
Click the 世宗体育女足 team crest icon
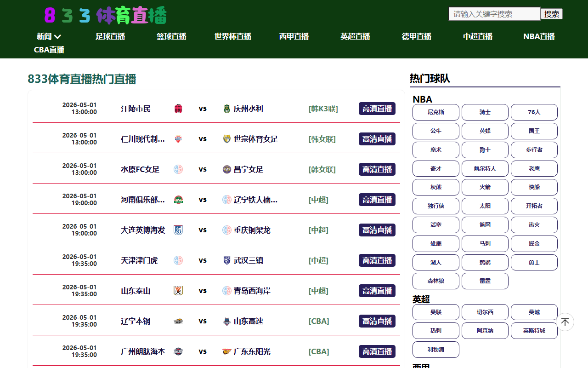[226, 139]
